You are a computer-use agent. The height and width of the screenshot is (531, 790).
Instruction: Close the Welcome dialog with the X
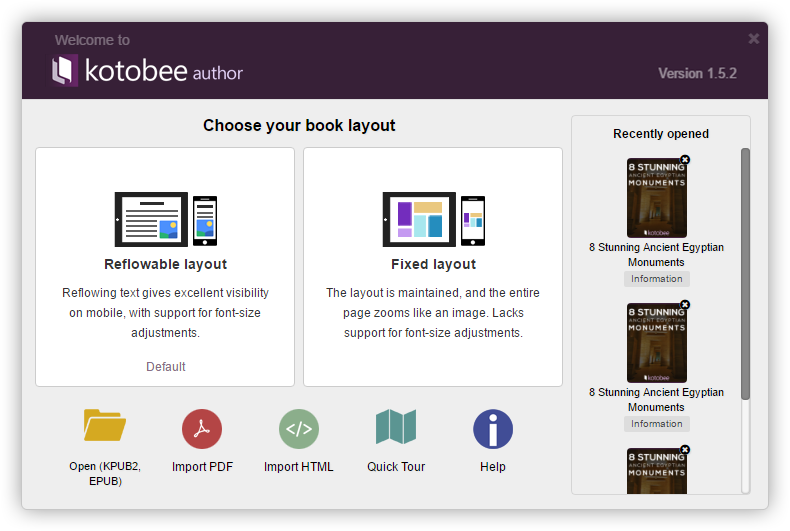pyautogui.click(x=753, y=39)
